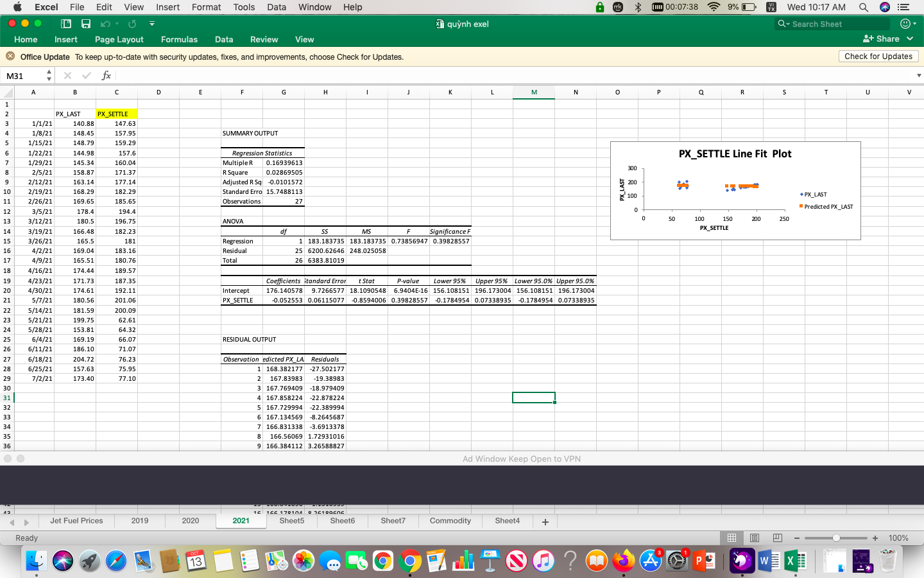Click the select-all corner of the grid

(x=7, y=92)
